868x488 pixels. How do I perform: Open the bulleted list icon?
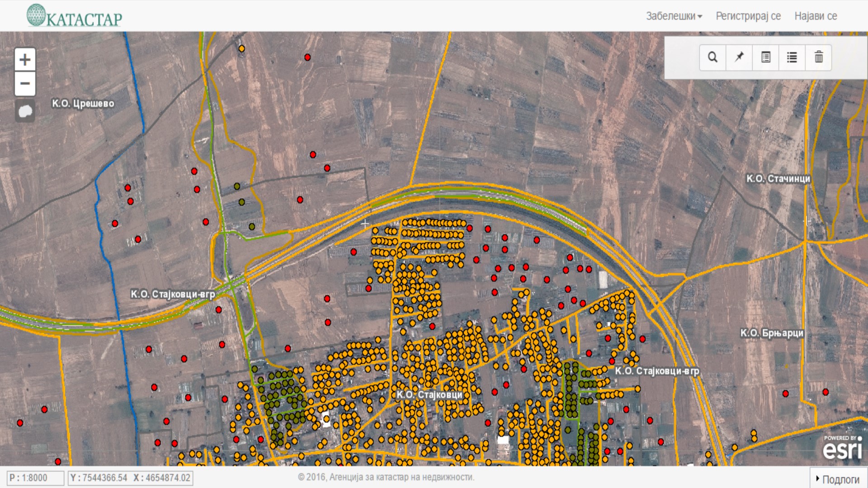[x=792, y=57]
